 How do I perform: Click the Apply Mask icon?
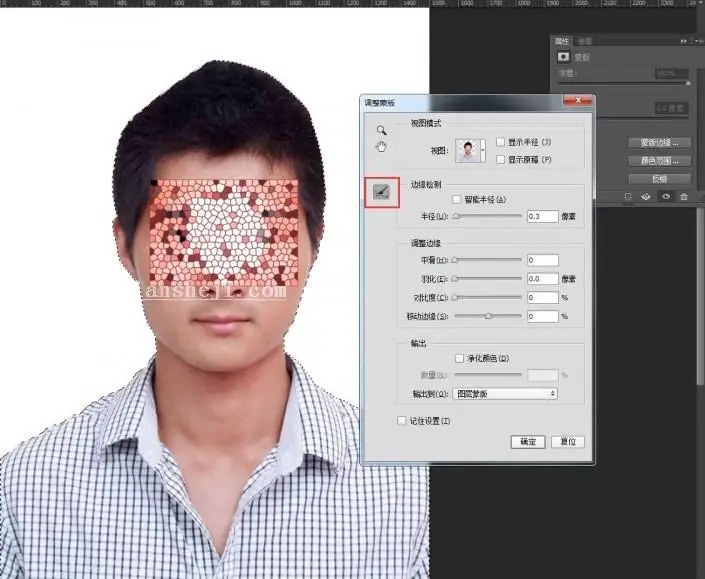point(646,197)
